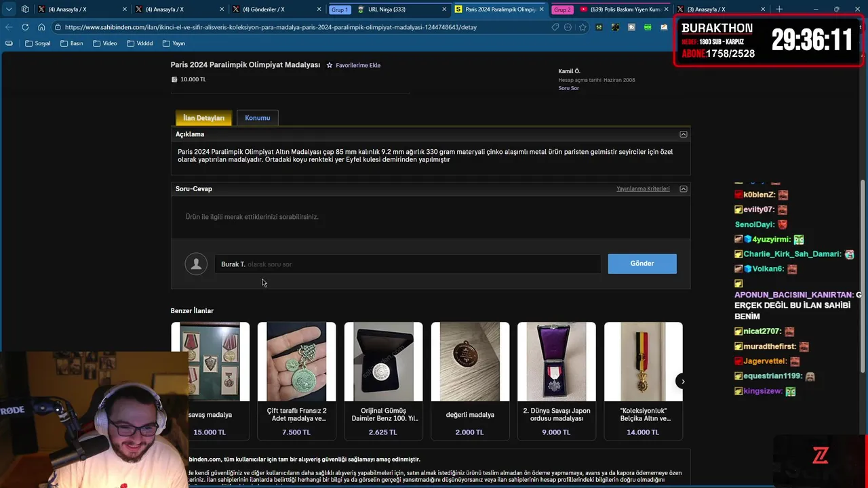Reload the page
Screen dimensions: 868x488
[25, 27]
